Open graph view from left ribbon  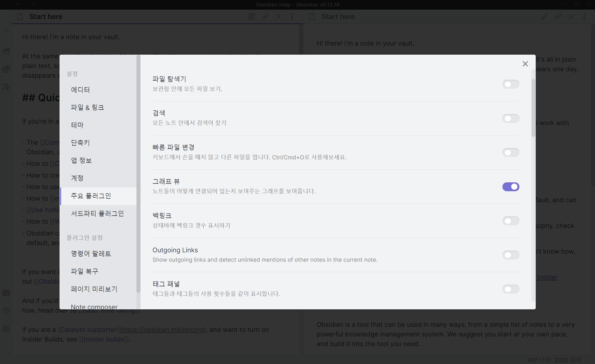pos(6,87)
